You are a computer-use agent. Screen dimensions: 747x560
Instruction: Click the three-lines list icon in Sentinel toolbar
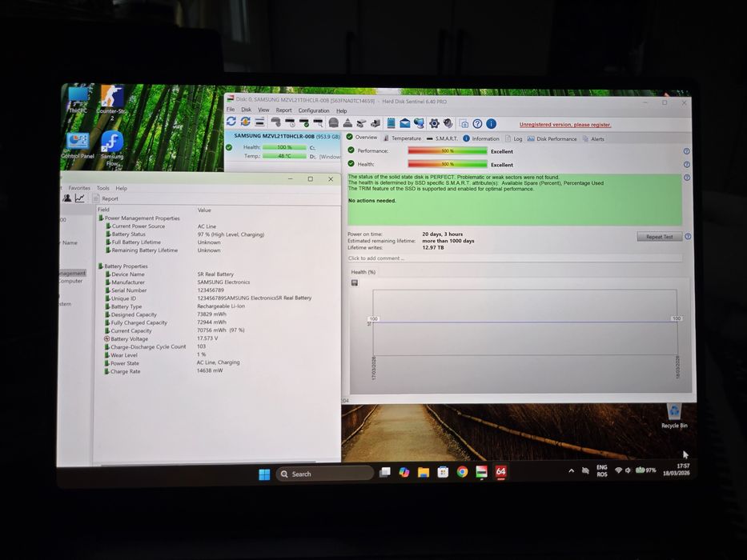[259, 122]
